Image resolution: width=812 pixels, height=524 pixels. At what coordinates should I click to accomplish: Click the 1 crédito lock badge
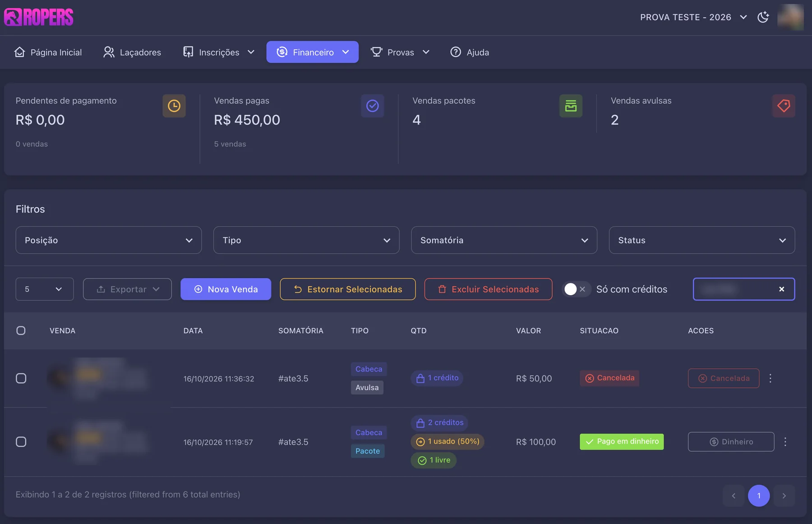click(437, 378)
